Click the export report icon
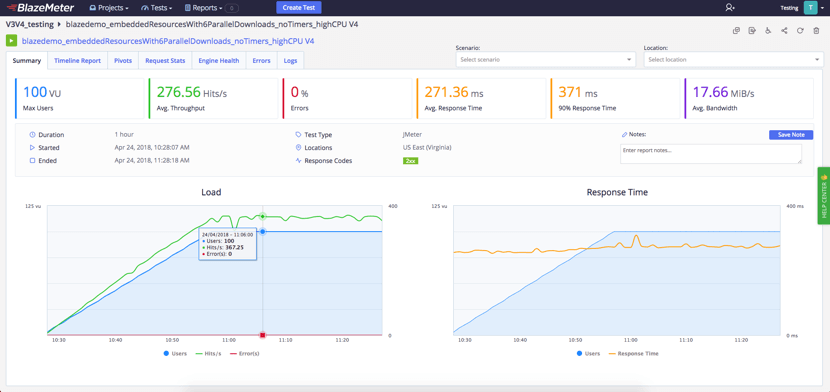830x392 pixels. (x=752, y=31)
